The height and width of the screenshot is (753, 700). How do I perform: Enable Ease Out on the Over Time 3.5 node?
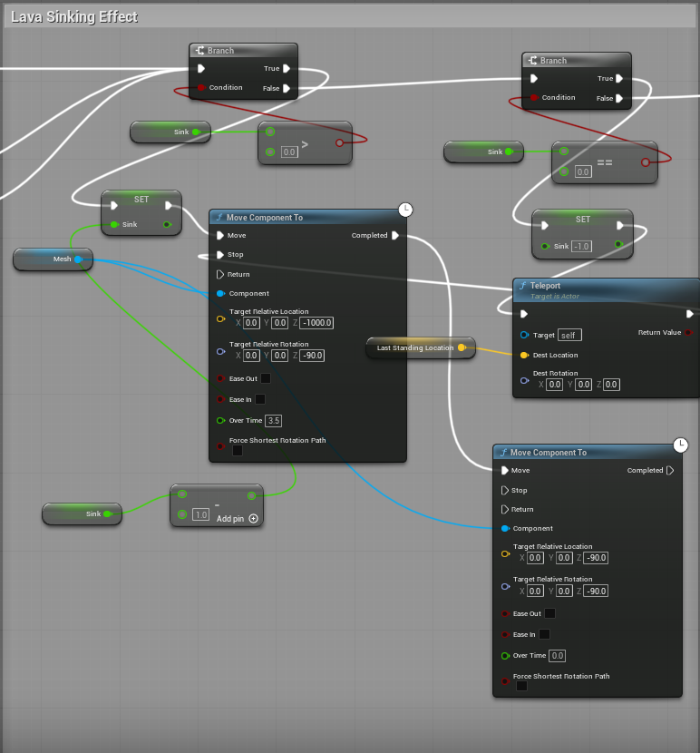pos(266,378)
